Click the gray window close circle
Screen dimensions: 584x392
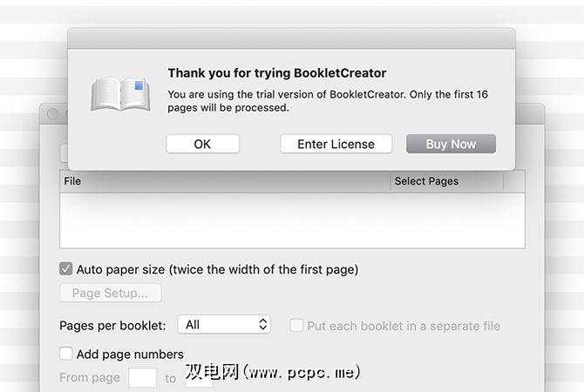click(52, 114)
